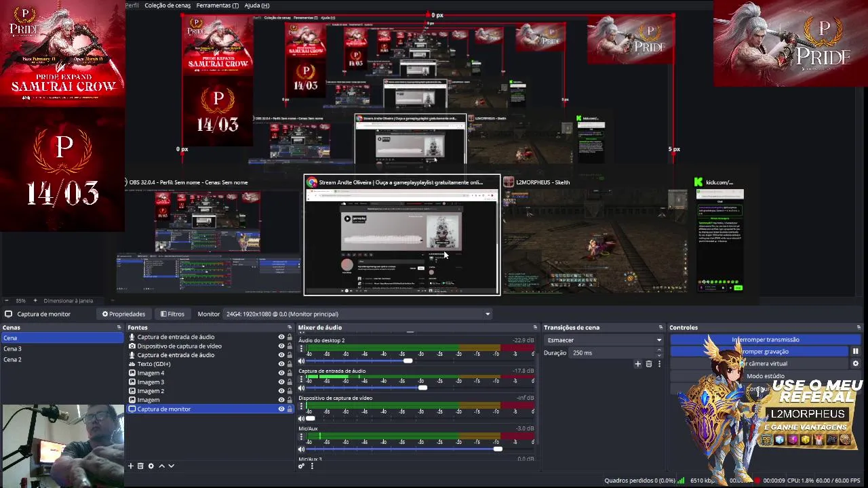This screenshot has width=868, height=488.
Task: Toggle visibility of Imagem 4 source
Action: 281,373
